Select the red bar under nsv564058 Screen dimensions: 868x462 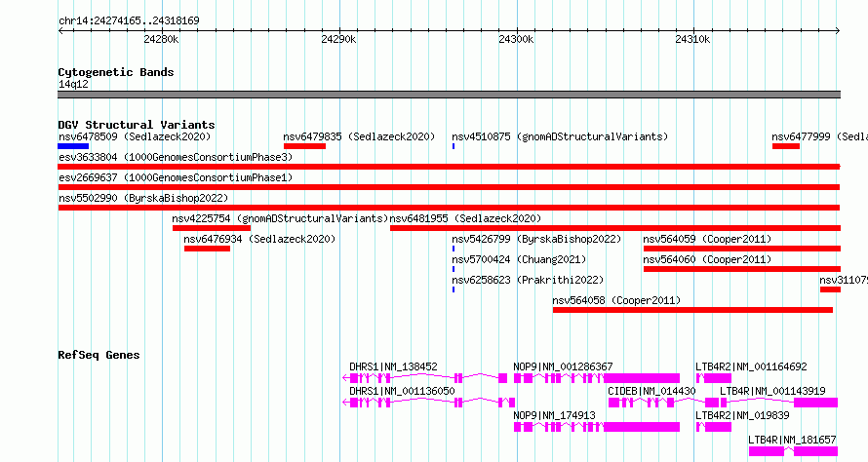(x=692, y=310)
